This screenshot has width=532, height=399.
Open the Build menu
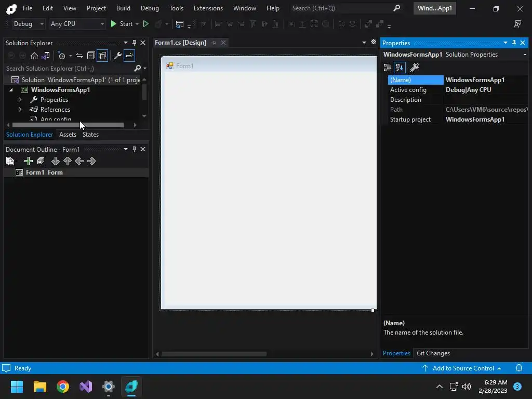(x=123, y=8)
